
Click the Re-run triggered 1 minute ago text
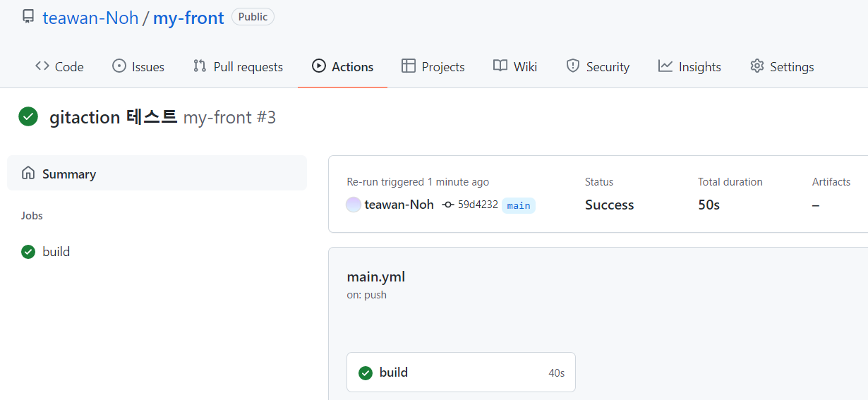[418, 182]
